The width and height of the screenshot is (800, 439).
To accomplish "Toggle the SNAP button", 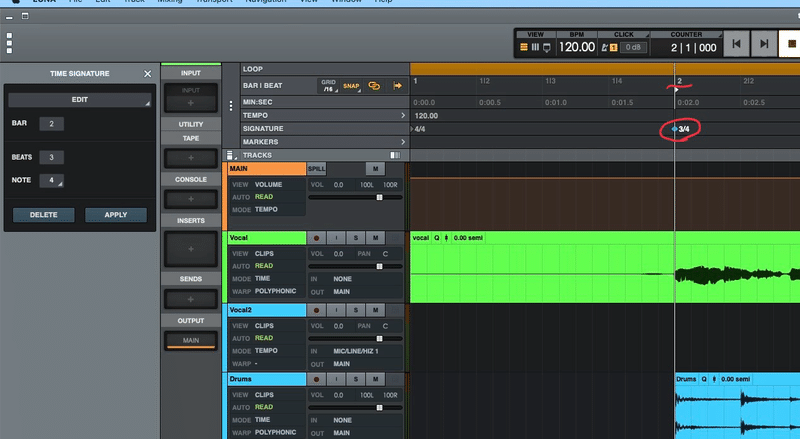I will point(351,86).
